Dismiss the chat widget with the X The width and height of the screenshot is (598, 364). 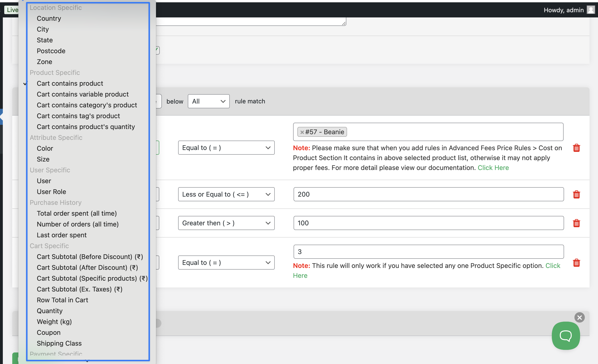click(579, 317)
